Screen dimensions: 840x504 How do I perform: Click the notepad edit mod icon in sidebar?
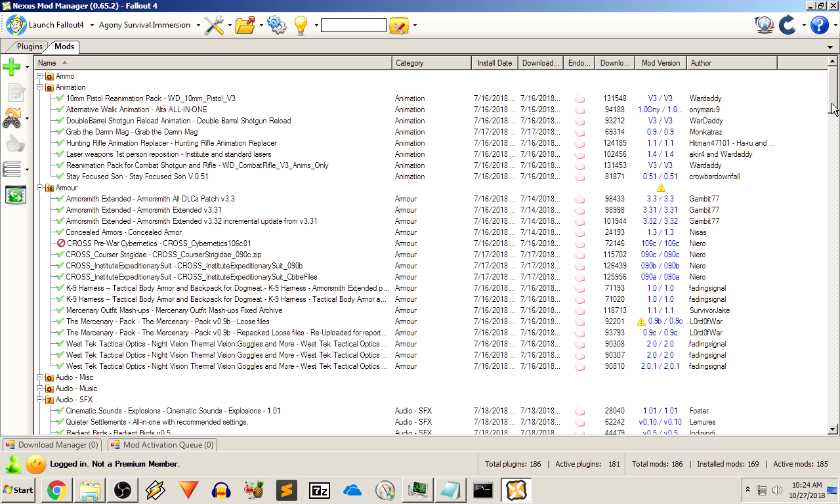(15, 93)
